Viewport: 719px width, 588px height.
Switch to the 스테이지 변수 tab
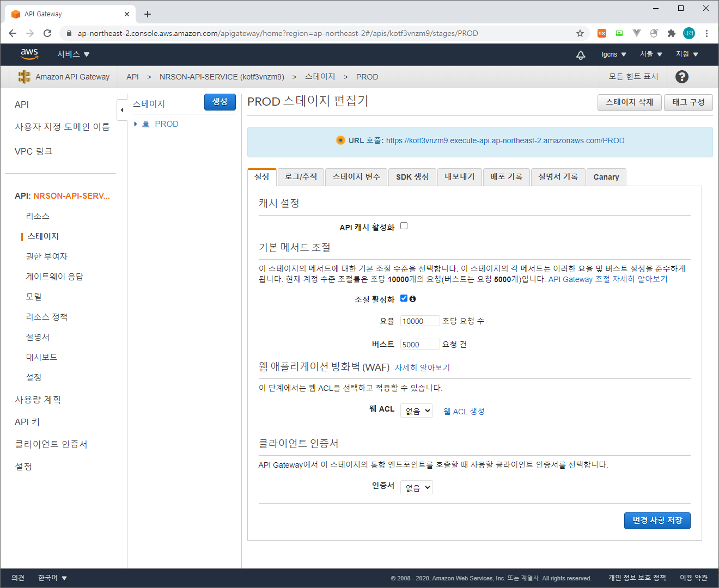(356, 177)
